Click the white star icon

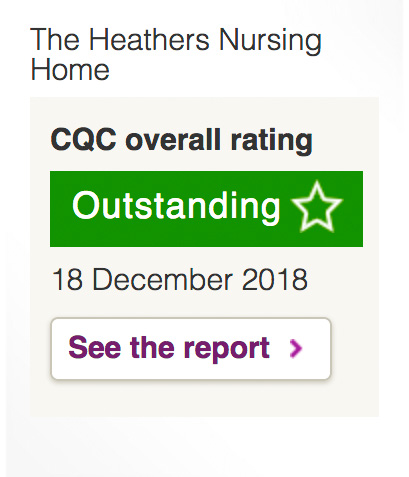coord(316,207)
